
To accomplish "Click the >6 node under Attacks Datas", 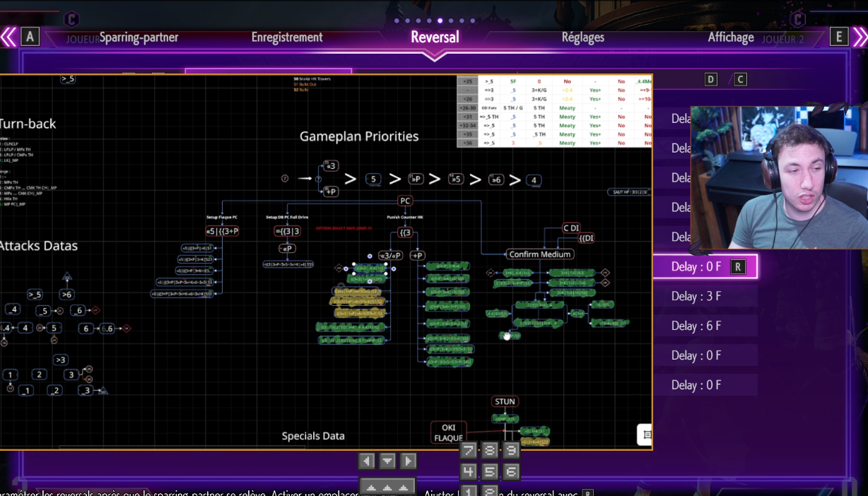I will [x=67, y=295].
